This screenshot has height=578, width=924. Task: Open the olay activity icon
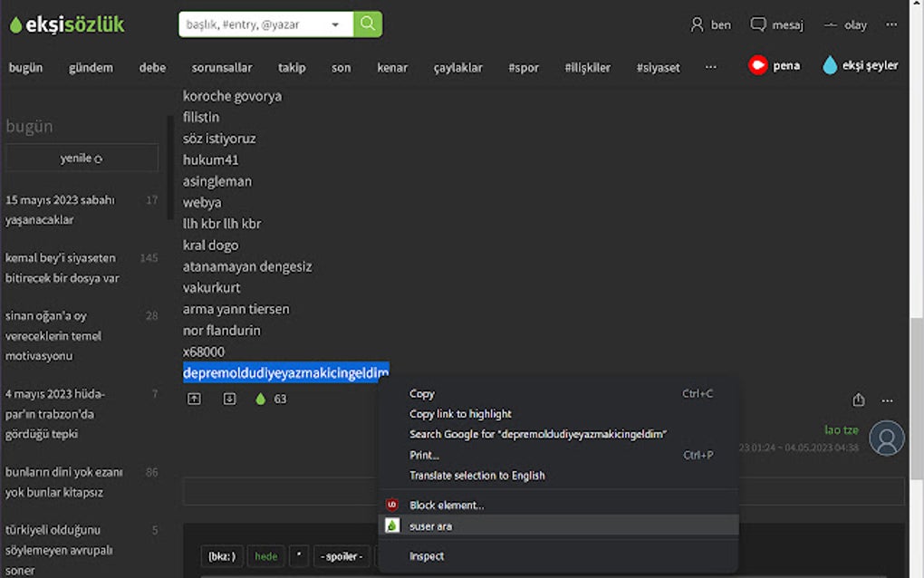[x=830, y=24]
